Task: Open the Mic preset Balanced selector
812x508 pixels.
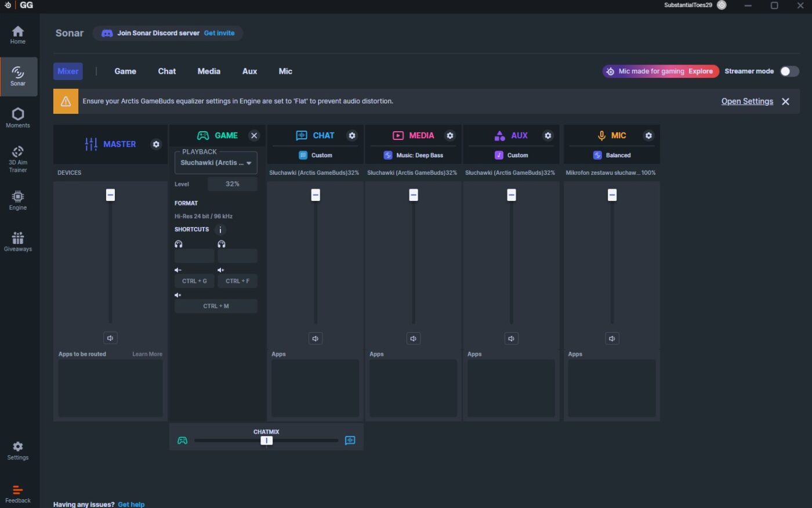Action: pyautogui.click(x=612, y=155)
